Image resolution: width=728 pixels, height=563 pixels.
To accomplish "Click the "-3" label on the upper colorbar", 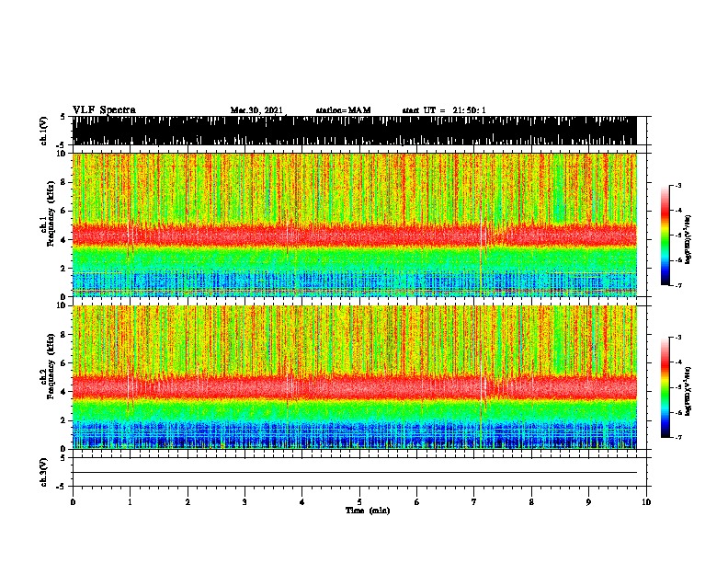I will [678, 186].
